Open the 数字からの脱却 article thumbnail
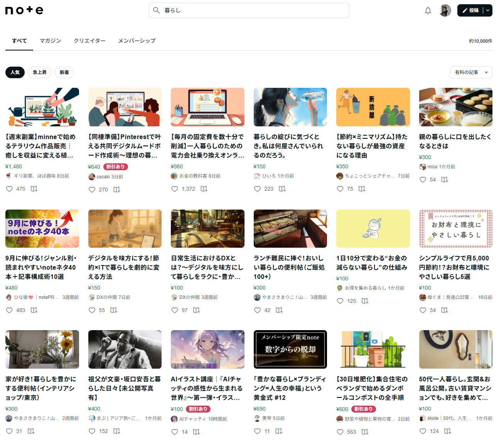This screenshot has height=448, width=499. [x=290, y=349]
